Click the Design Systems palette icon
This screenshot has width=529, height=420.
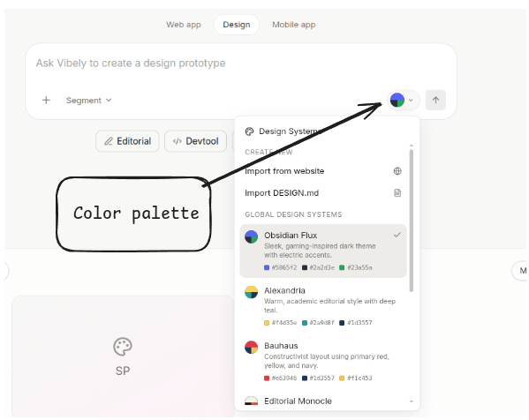point(249,131)
